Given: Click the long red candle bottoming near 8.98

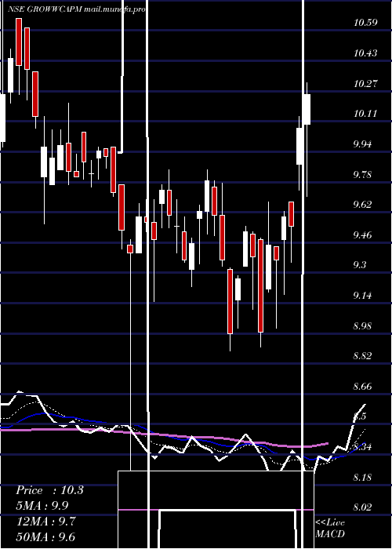Looking at the screenshot, I should (230, 301).
